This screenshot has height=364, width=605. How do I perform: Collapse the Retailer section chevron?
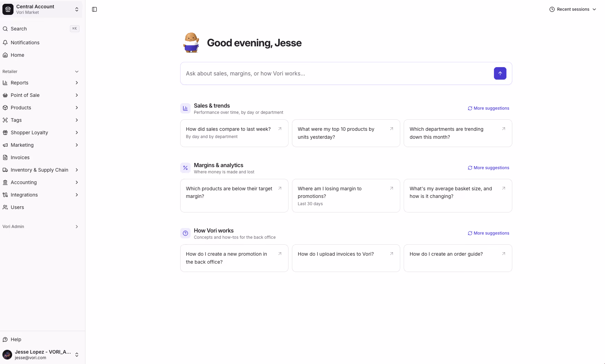77,72
